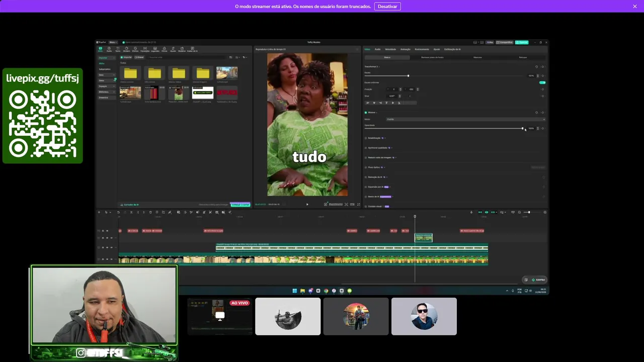The height and width of the screenshot is (362, 644).
Task: Click the Gravar button in media panel
Action: pyautogui.click(x=139, y=57)
